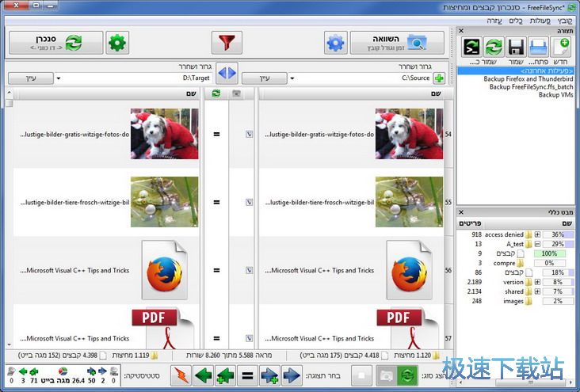The height and width of the screenshot is (392, 580).
Task: Expand the access denied folder node
Action: pyautogui.click(x=538, y=234)
